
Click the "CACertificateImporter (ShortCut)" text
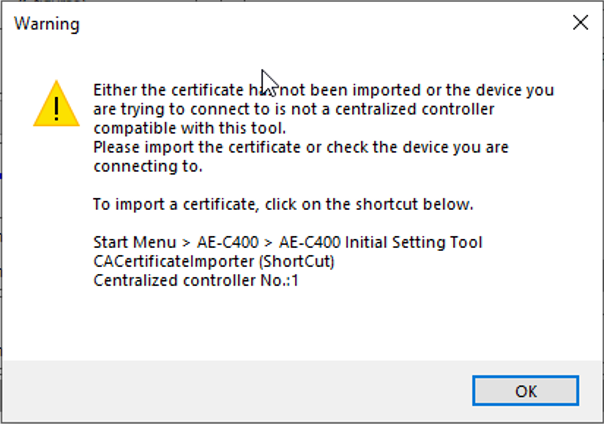pos(212,263)
